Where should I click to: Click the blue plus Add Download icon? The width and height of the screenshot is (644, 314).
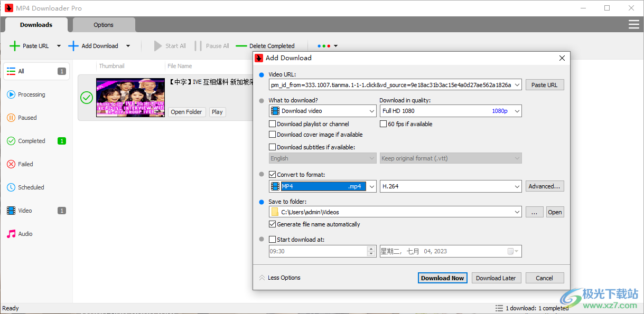(x=73, y=46)
